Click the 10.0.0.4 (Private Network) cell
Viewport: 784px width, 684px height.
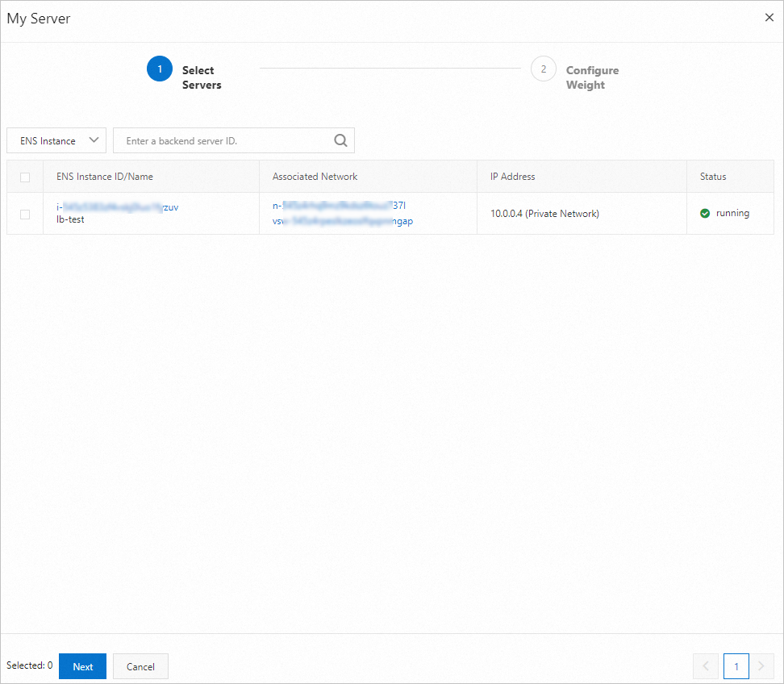point(544,214)
